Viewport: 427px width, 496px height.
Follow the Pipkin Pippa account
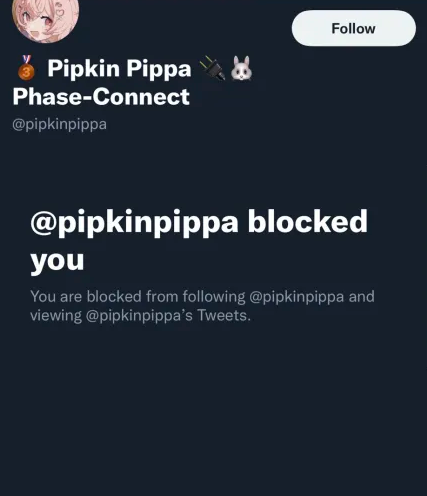[x=354, y=28]
